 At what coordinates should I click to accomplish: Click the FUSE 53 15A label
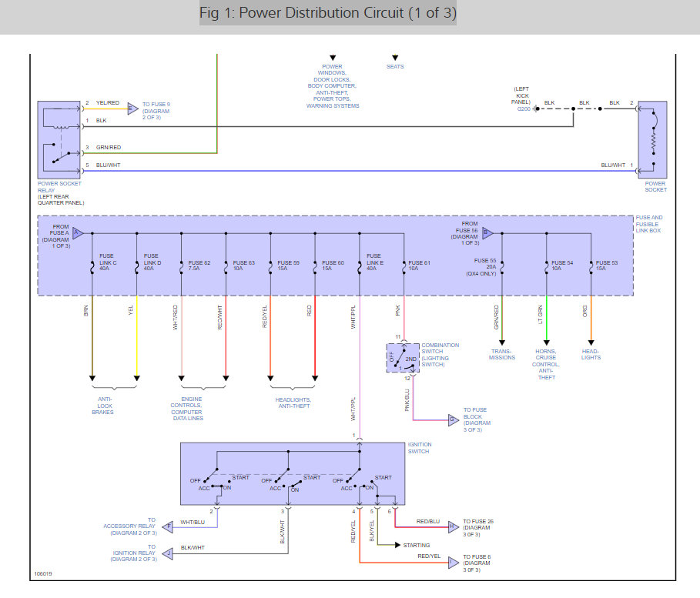click(607, 266)
